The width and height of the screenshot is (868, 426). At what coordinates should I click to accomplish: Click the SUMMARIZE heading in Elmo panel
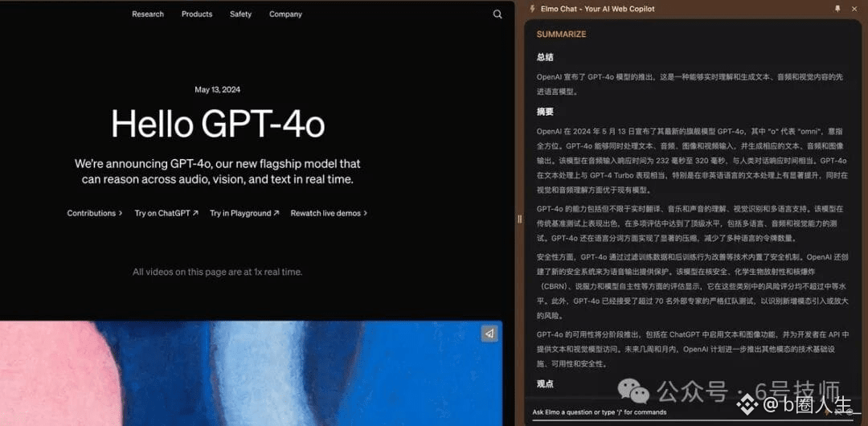pyautogui.click(x=561, y=35)
